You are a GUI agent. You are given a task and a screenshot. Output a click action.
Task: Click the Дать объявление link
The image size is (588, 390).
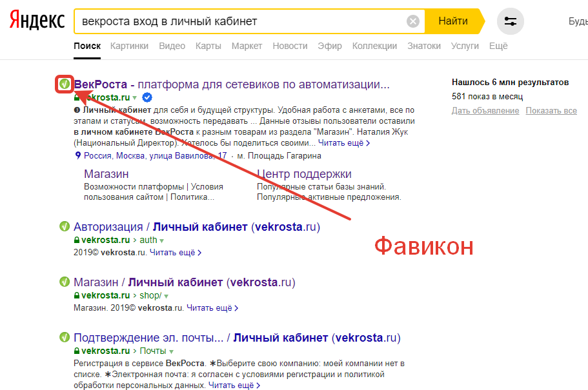click(x=485, y=110)
